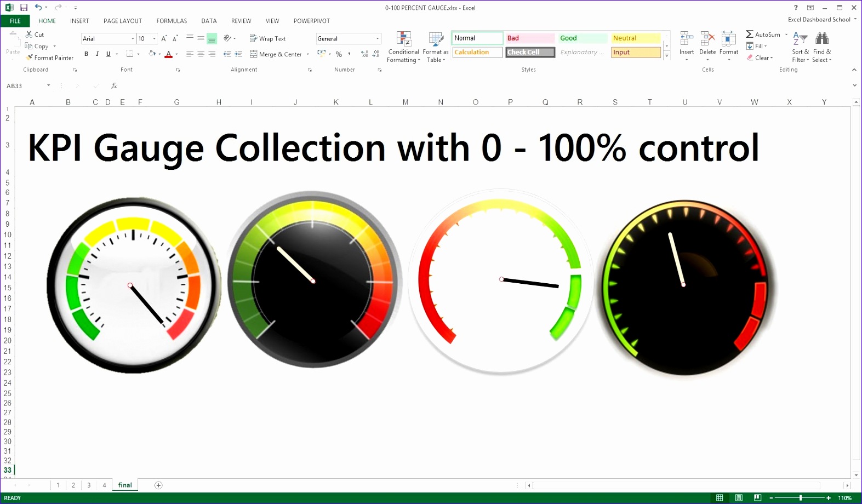Open Conditional Formatting menu
The height and width of the screenshot is (504, 862).
404,47
